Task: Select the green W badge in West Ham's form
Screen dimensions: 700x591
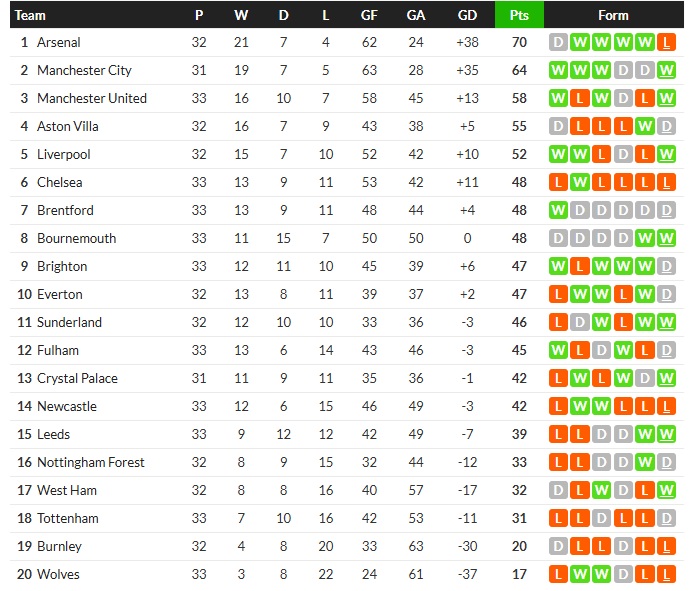Action: [668, 491]
